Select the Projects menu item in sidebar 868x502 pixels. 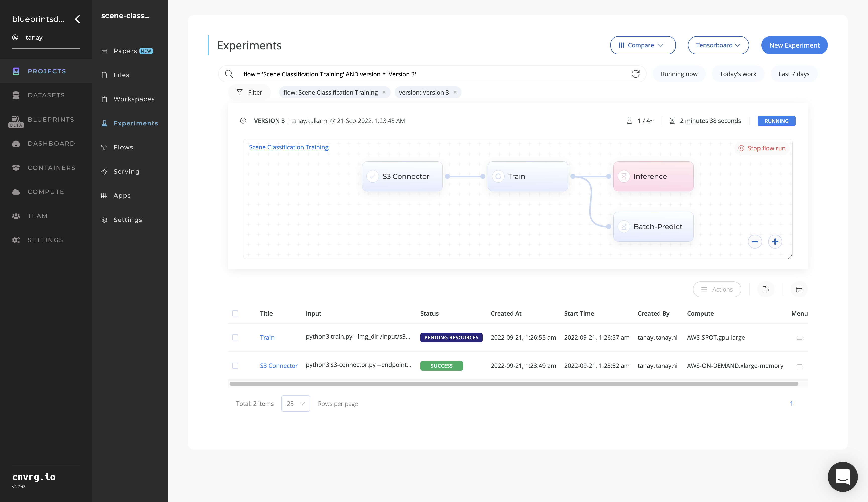(47, 71)
